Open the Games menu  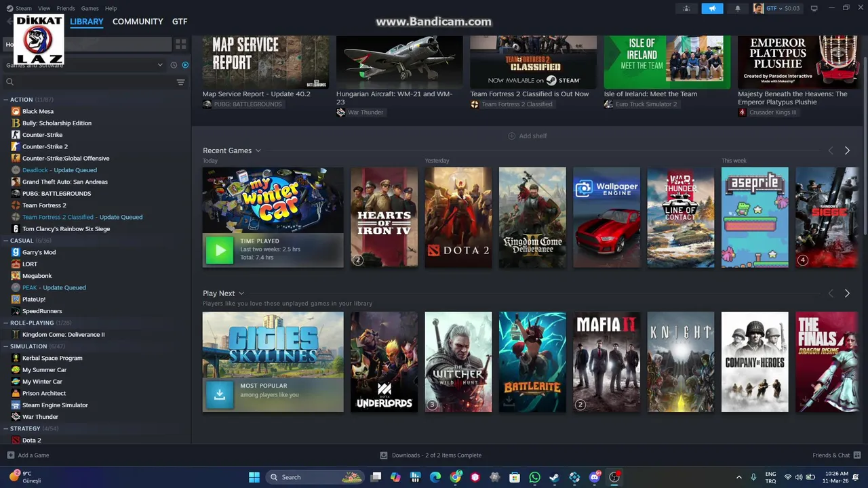(90, 8)
